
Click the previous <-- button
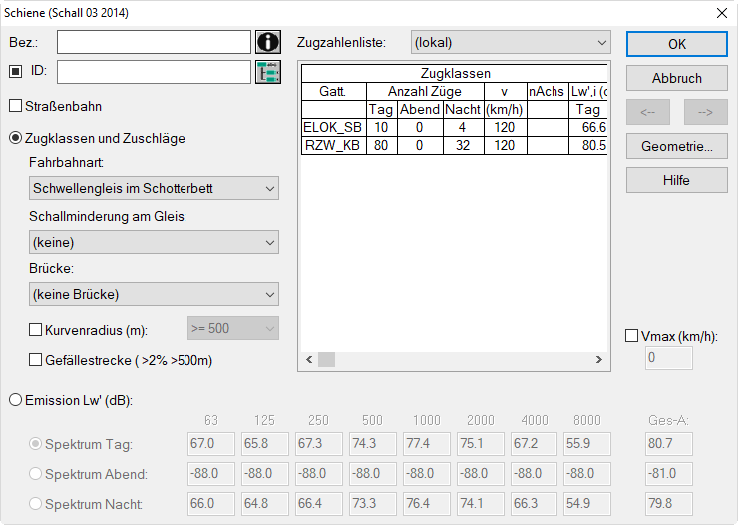[x=648, y=112]
